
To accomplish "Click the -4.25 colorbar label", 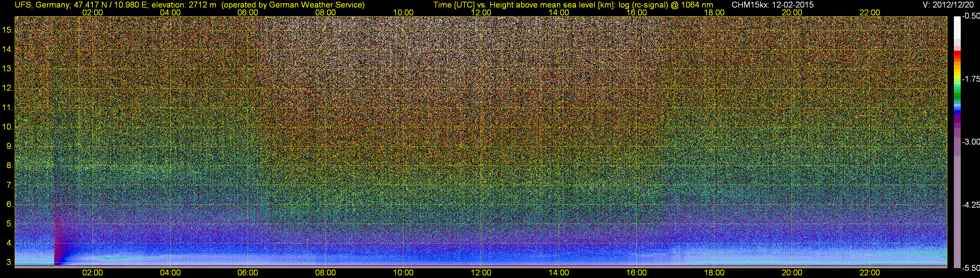I will pos(971,205).
